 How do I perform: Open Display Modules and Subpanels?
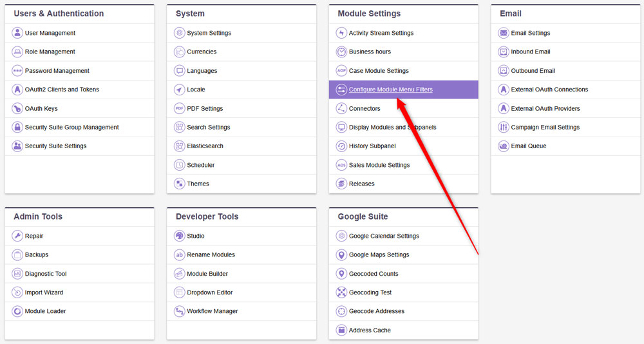click(393, 128)
